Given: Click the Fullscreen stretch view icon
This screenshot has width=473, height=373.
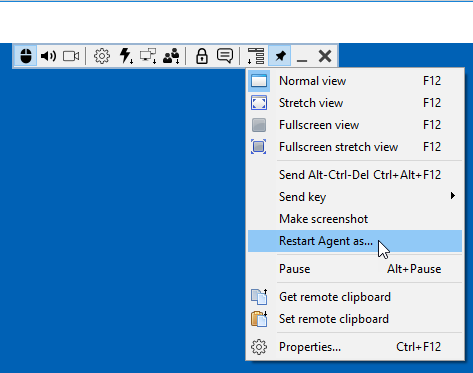Looking at the screenshot, I should coord(259,147).
